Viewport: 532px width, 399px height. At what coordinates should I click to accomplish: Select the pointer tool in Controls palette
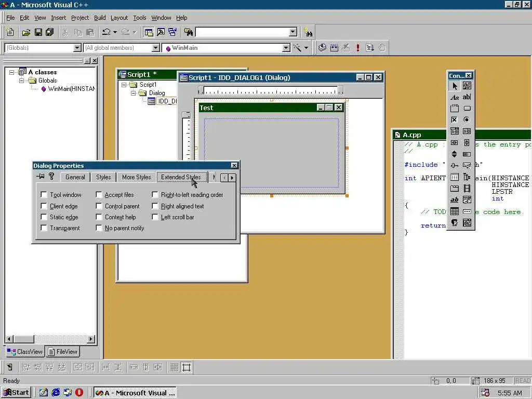455,86
